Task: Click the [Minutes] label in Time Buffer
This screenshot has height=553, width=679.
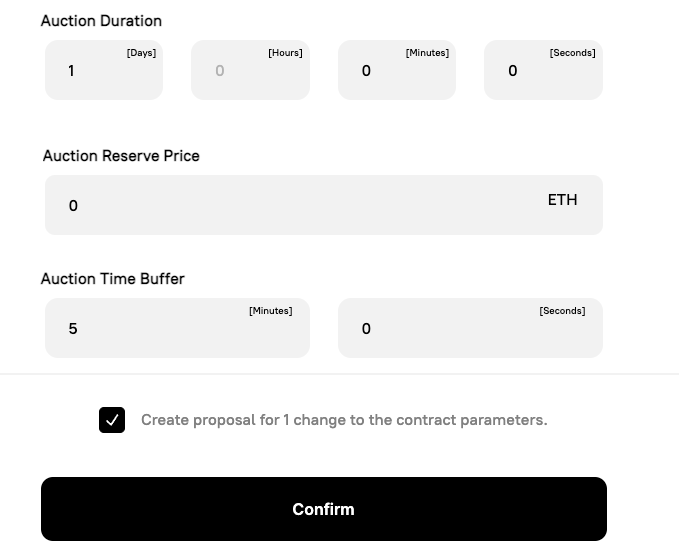Action: click(270, 311)
